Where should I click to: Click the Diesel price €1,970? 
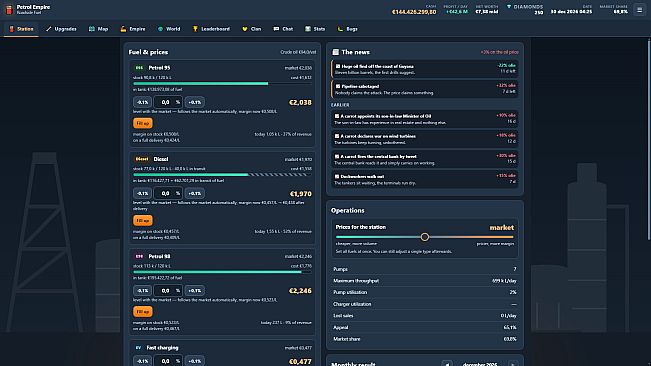click(300, 194)
